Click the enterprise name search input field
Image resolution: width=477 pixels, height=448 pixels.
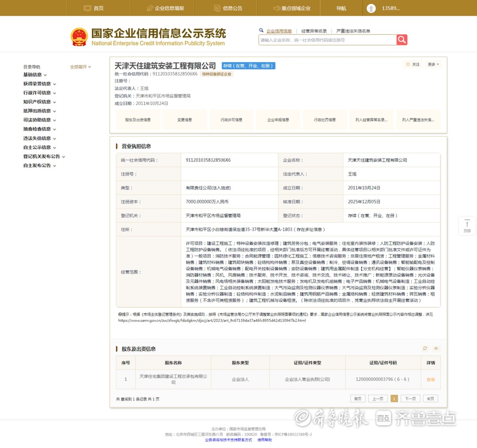click(327, 40)
